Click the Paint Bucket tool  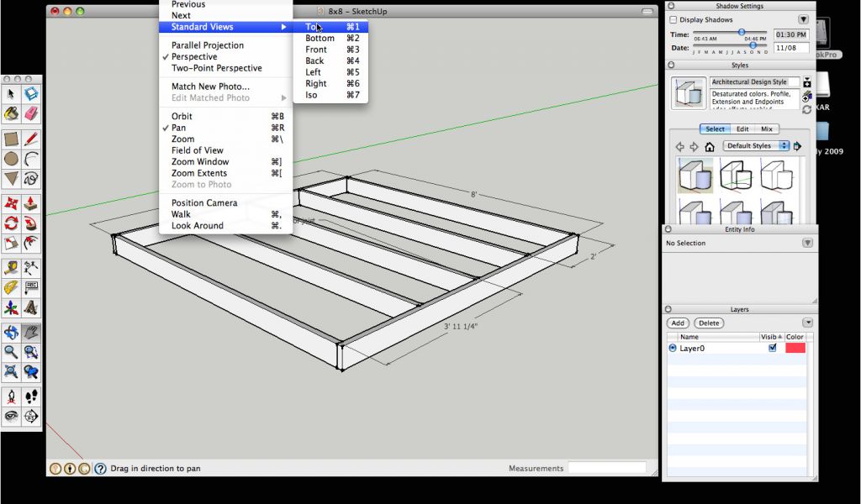[x=11, y=113]
